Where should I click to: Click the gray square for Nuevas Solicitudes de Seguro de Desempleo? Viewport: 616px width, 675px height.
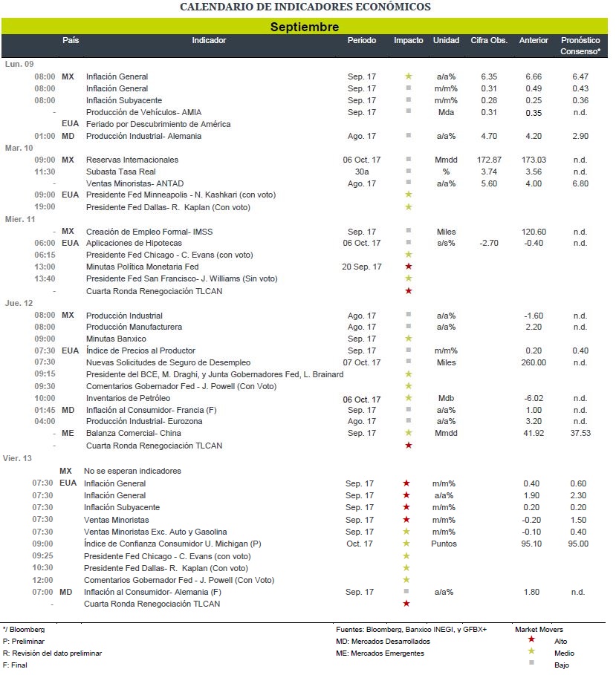coord(409,361)
